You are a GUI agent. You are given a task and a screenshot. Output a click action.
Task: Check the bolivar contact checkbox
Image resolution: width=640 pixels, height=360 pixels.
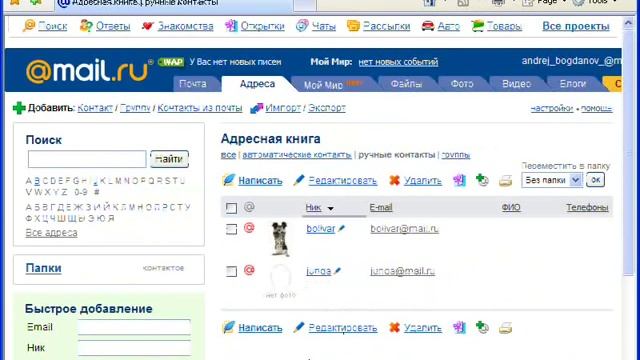click(231, 229)
